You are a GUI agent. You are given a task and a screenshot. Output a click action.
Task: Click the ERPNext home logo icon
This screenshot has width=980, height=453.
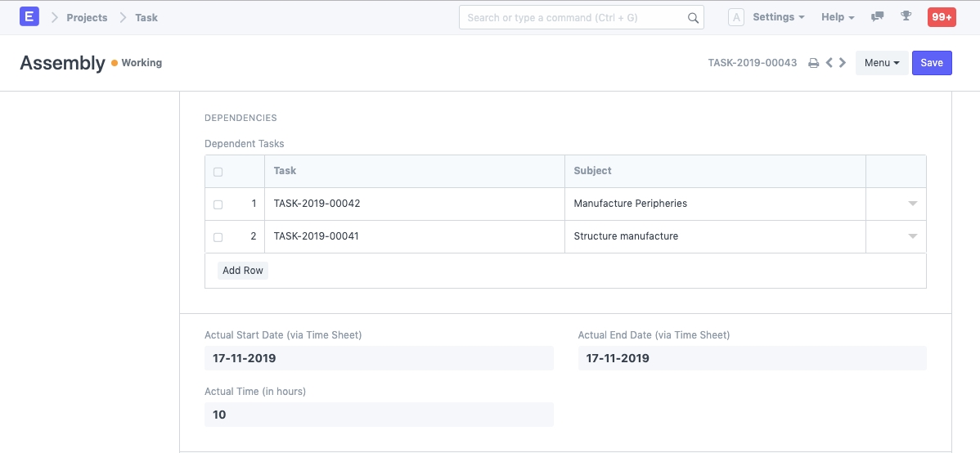tap(29, 16)
